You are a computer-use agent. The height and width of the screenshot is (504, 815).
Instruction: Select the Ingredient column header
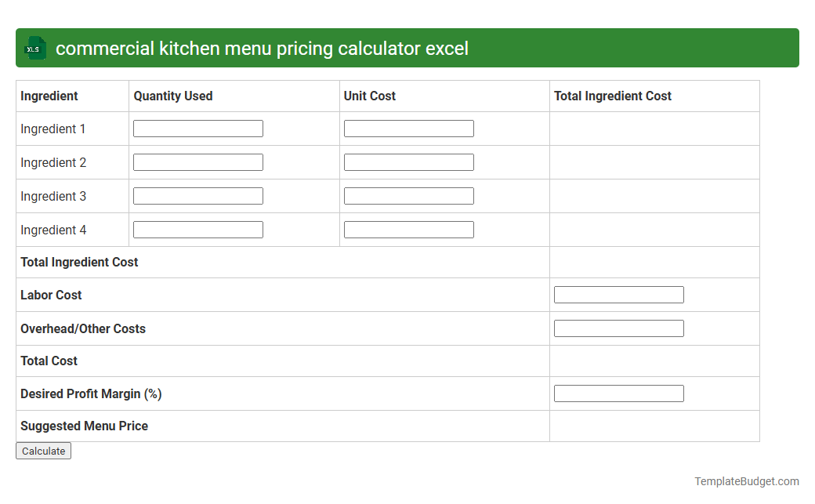(48, 96)
